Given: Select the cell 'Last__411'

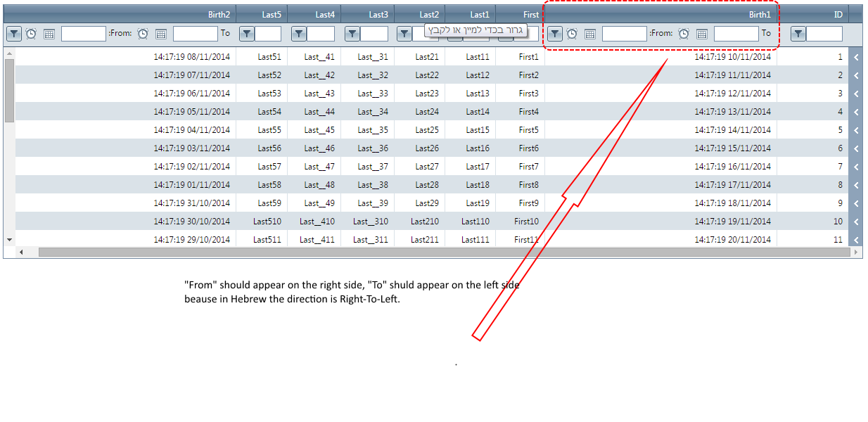Looking at the screenshot, I should point(314,238).
